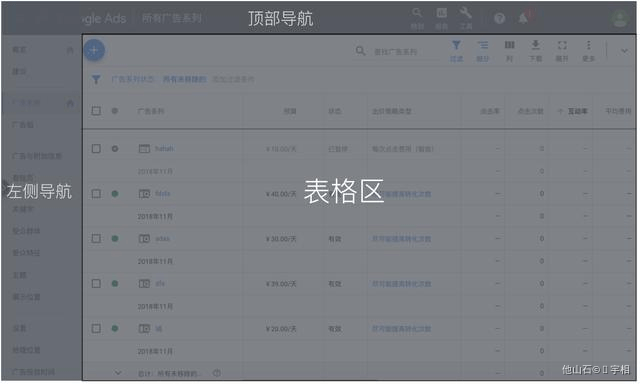Image resolution: width=640 pixels, height=384 pixels.
Task: Open 概览 in the left sidebar
Action: pos(19,50)
